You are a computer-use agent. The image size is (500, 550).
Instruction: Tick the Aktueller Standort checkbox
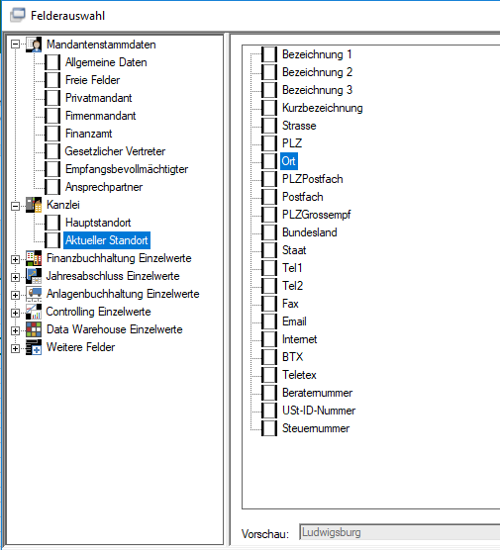point(53,240)
